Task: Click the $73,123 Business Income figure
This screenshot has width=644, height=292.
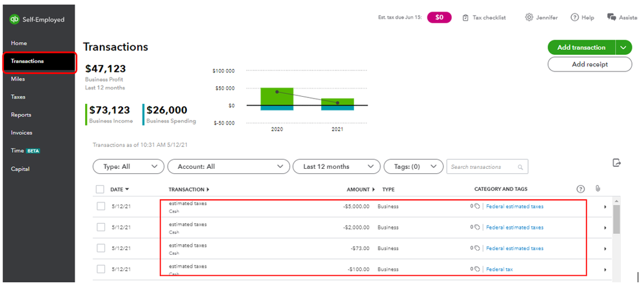Action: (x=110, y=110)
